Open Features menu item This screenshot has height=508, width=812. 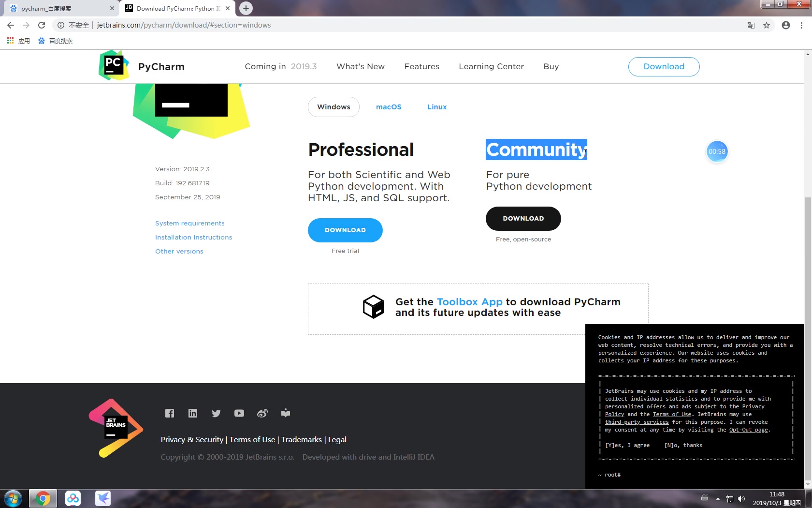422,66
